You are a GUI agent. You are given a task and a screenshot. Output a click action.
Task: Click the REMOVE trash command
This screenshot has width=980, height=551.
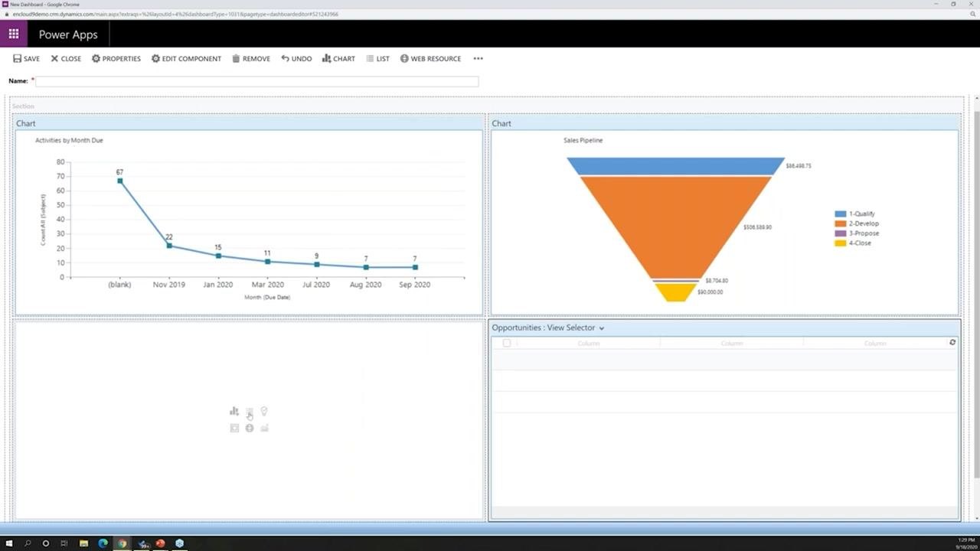[x=251, y=58]
